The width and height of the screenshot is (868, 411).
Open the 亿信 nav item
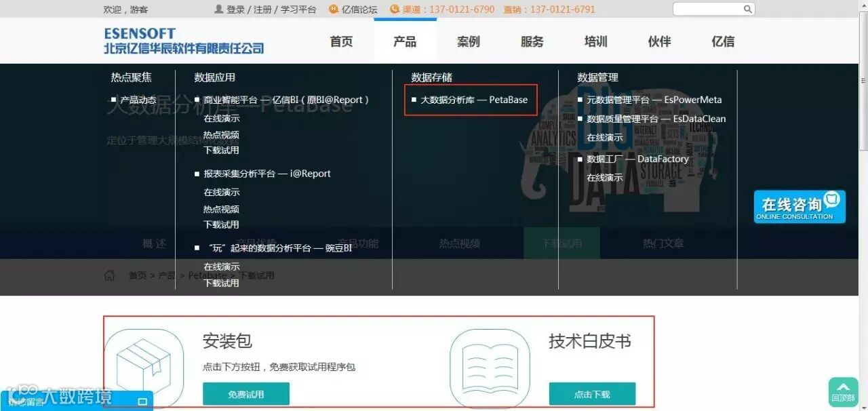point(723,41)
